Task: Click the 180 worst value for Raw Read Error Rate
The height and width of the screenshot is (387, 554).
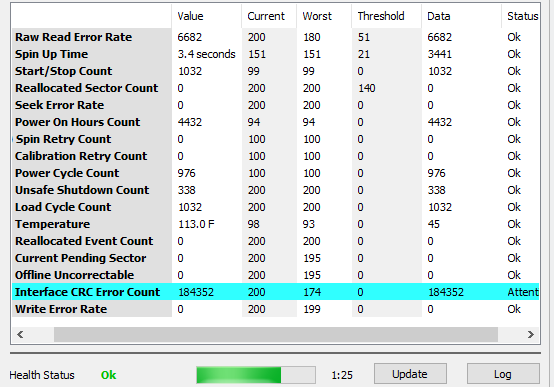Action: [312, 37]
